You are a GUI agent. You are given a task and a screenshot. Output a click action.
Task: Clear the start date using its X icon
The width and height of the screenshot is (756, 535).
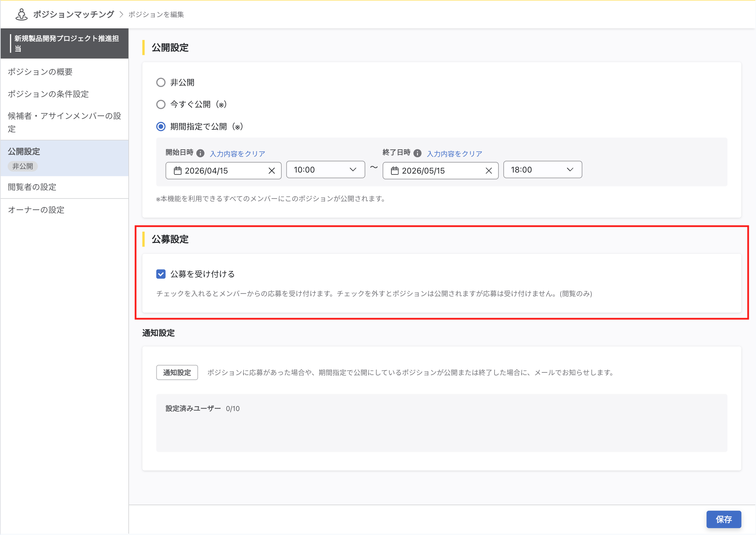272,170
